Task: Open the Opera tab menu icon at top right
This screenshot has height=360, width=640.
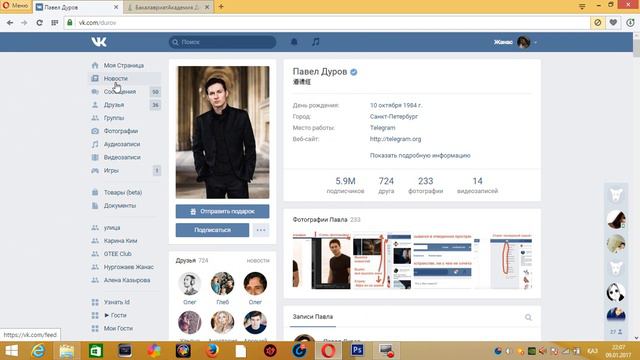Action: [x=582, y=6]
